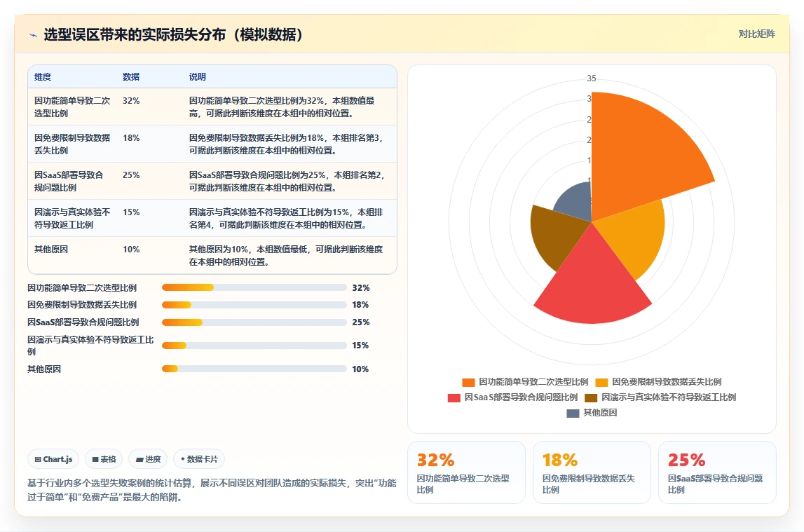Click the 25% progress bar
Image resolution: width=804 pixels, height=532 pixels.
click(x=254, y=322)
